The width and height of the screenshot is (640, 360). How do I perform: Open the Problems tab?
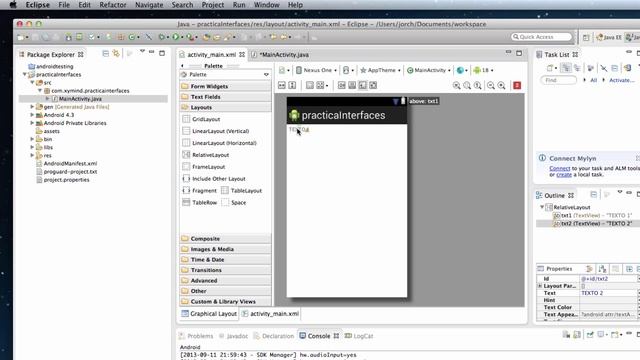pyautogui.click(x=196, y=336)
